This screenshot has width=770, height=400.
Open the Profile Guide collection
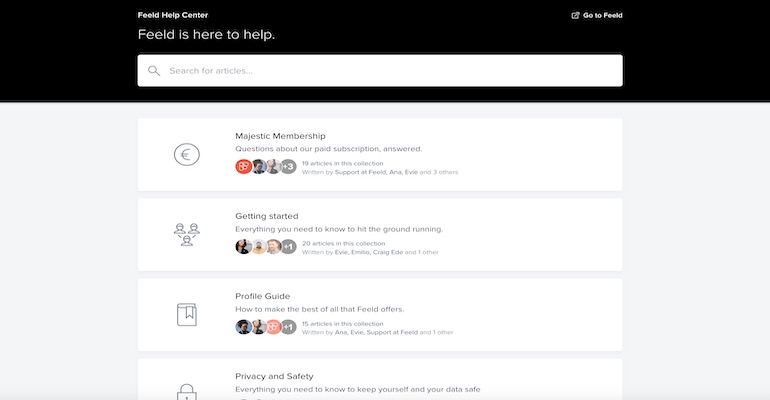click(x=380, y=315)
